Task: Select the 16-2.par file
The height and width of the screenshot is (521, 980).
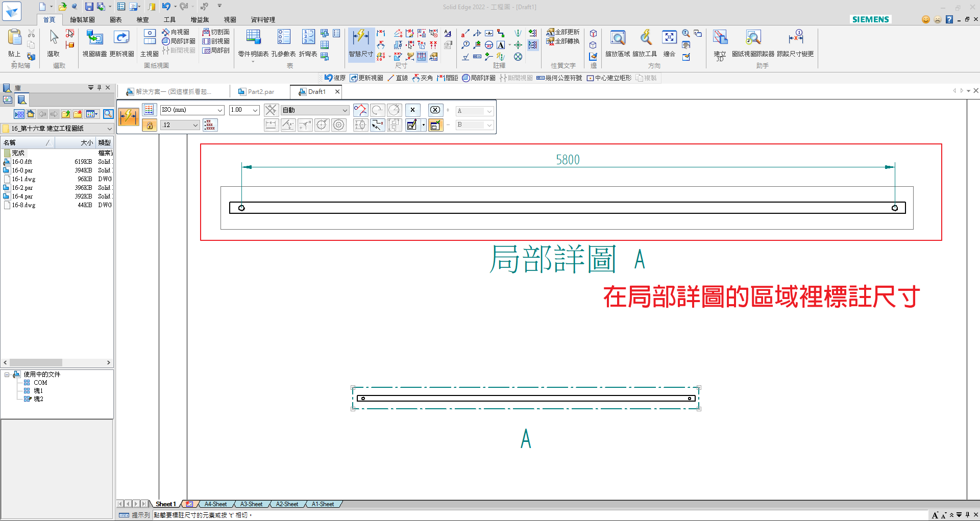Action: tap(22, 188)
